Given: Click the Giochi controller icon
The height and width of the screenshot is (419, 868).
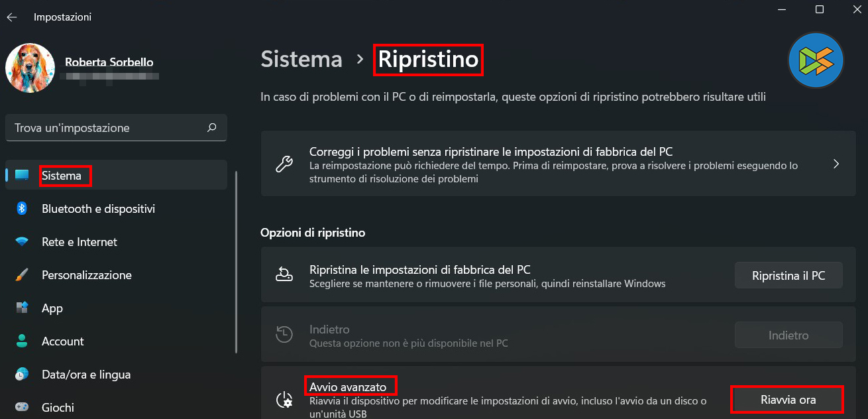Looking at the screenshot, I should (22, 407).
